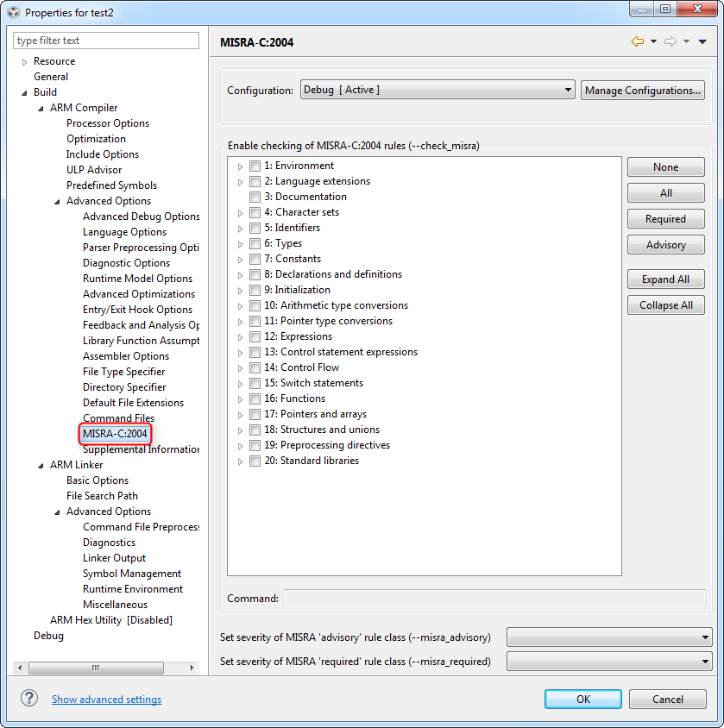Open the misra_required severity dropdown

point(609,661)
